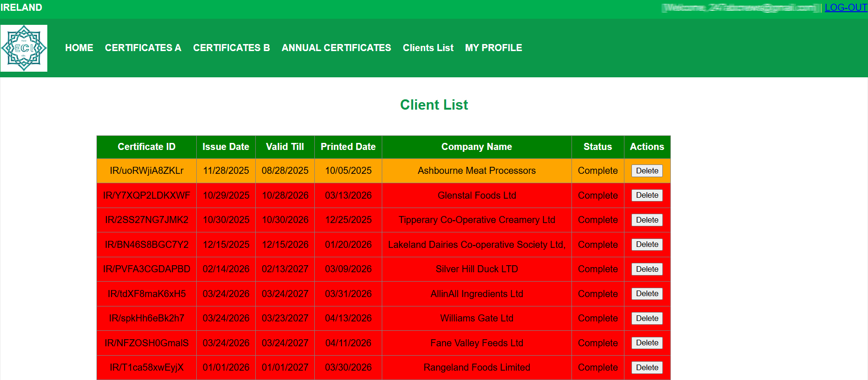Select certificate ID IR/BN46S8BGC7Y2
868x380 pixels.
pyautogui.click(x=147, y=245)
